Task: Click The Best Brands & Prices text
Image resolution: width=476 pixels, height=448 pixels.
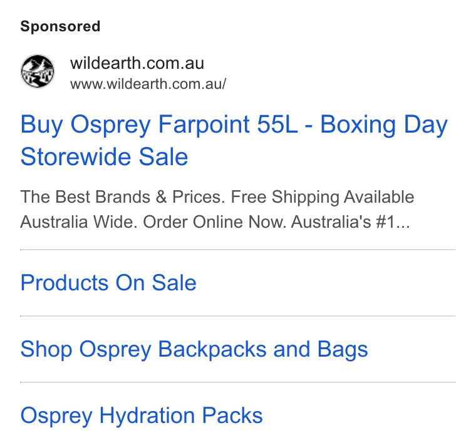Action: [x=123, y=197]
